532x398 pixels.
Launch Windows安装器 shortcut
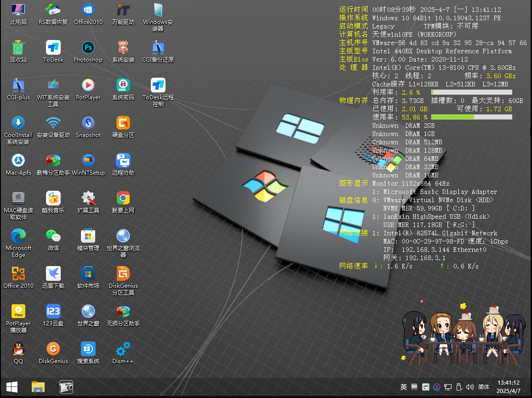click(x=158, y=17)
